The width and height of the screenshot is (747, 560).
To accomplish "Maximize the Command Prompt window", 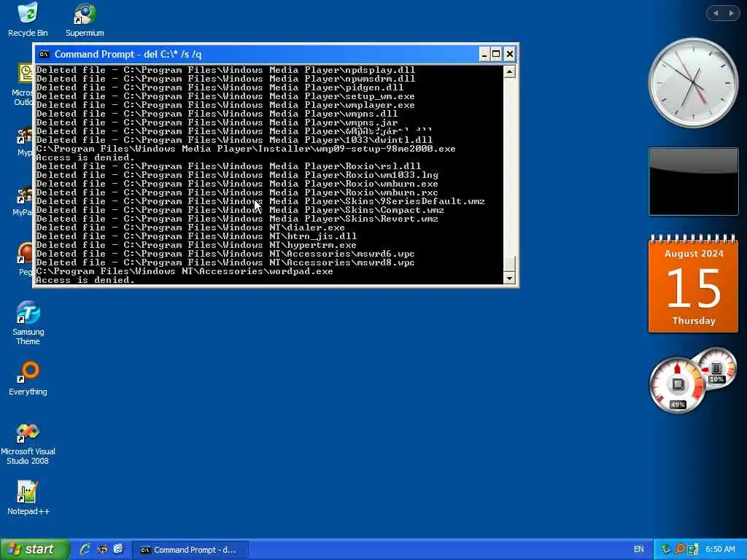I will [x=496, y=54].
